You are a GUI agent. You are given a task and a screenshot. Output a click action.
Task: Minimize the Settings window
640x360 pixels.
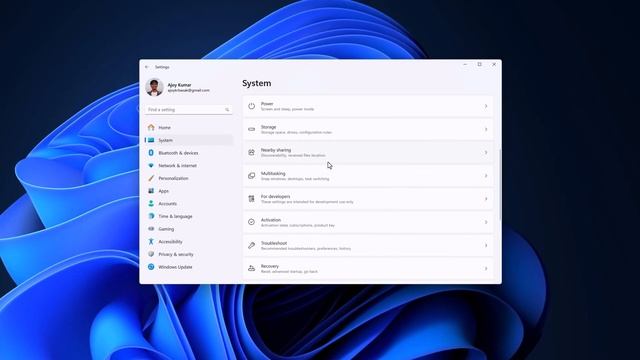coord(465,64)
